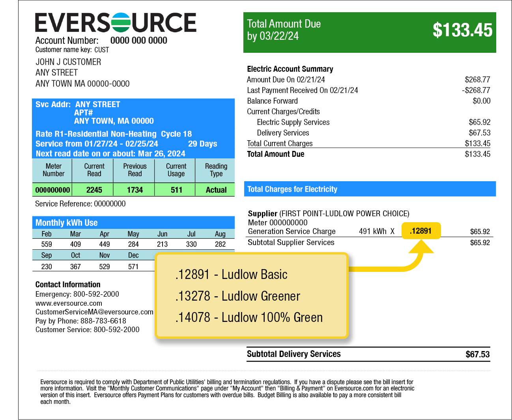This screenshot has width=512, height=420.
Task: Select '.13278 - Ludlow Greener' rate option
Action: click(237, 296)
